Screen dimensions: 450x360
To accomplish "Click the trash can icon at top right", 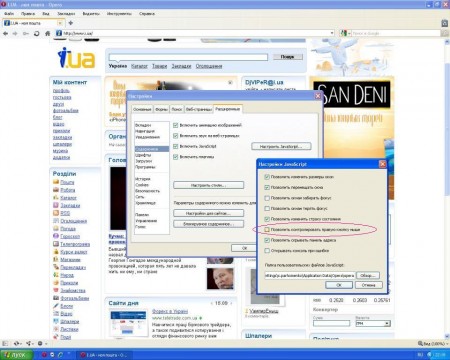I will [x=444, y=23].
